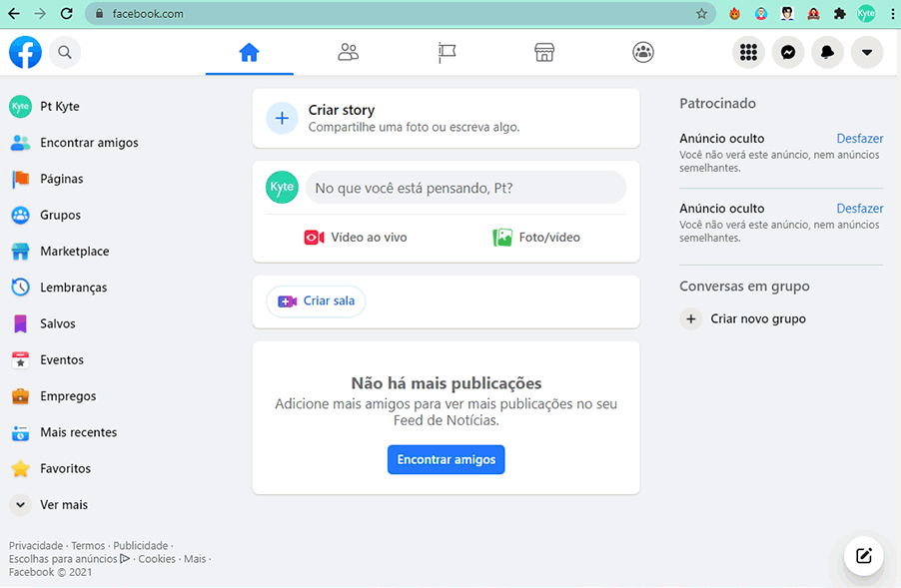901x588 pixels.
Task: Open the Friends tab icon
Action: click(x=349, y=52)
